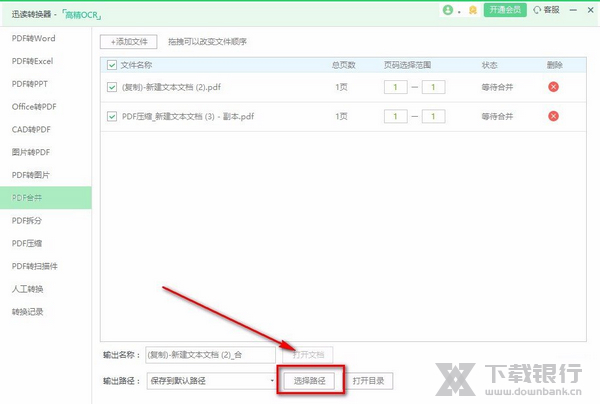This screenshot has height=404, width=600.
Task: Click the VIP medal icon
Action: pos(473,10)
